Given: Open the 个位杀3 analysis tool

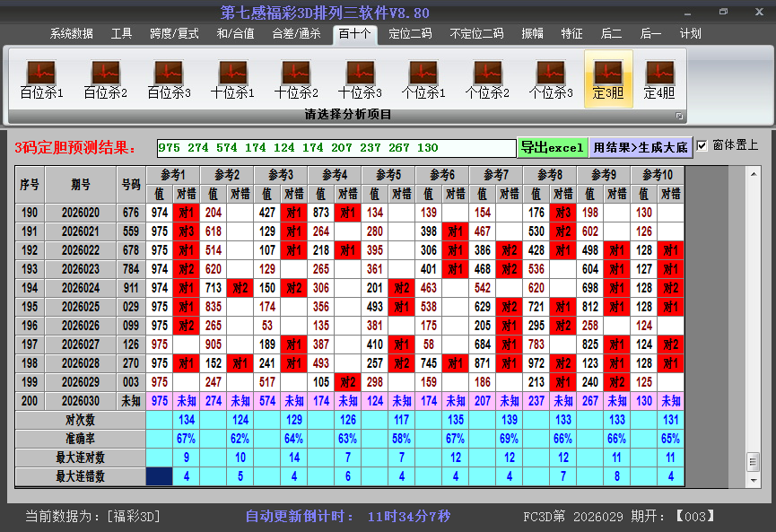Looking at the screenshot, I should (x=553, y=76).
